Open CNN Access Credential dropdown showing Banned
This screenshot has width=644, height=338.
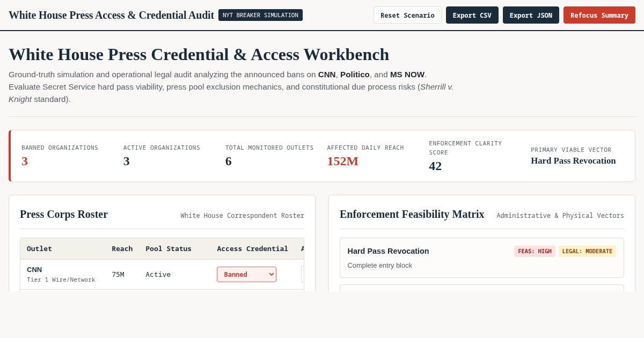point(246,274)
